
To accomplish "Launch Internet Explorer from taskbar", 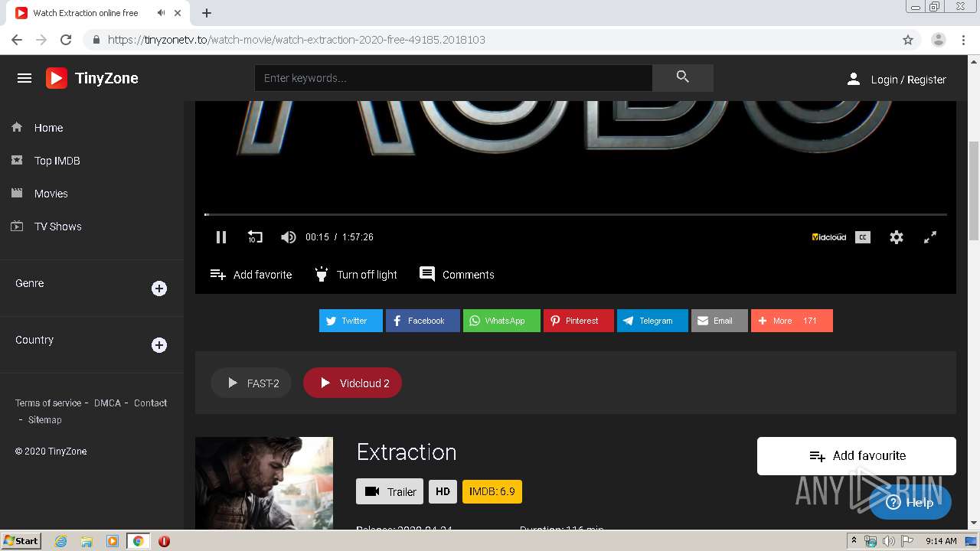I will click(x=61, y=541).
